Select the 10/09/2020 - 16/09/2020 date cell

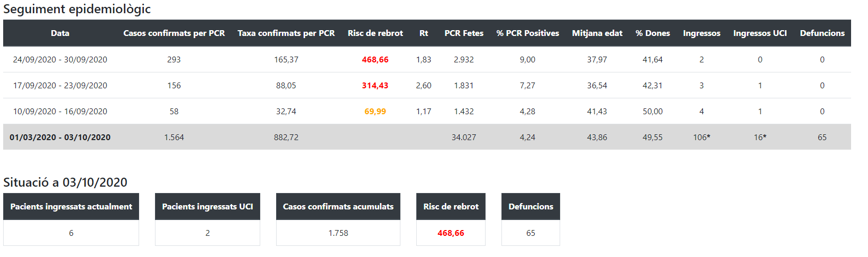(60, 112)
